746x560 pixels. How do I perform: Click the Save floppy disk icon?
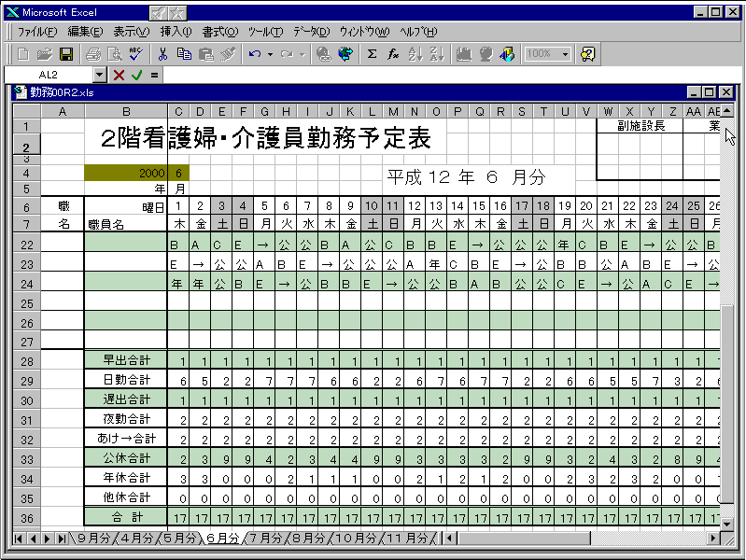coord(66,54)
